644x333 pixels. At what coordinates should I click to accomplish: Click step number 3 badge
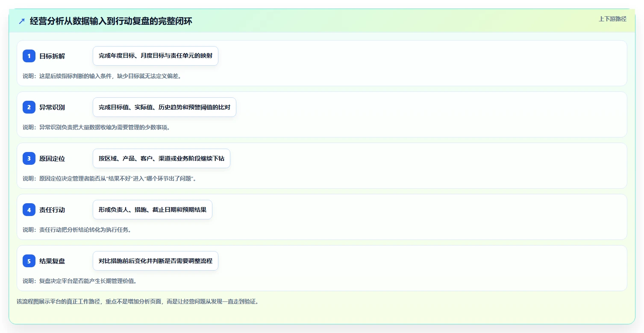pyautogui.click(x=29, y=158)
